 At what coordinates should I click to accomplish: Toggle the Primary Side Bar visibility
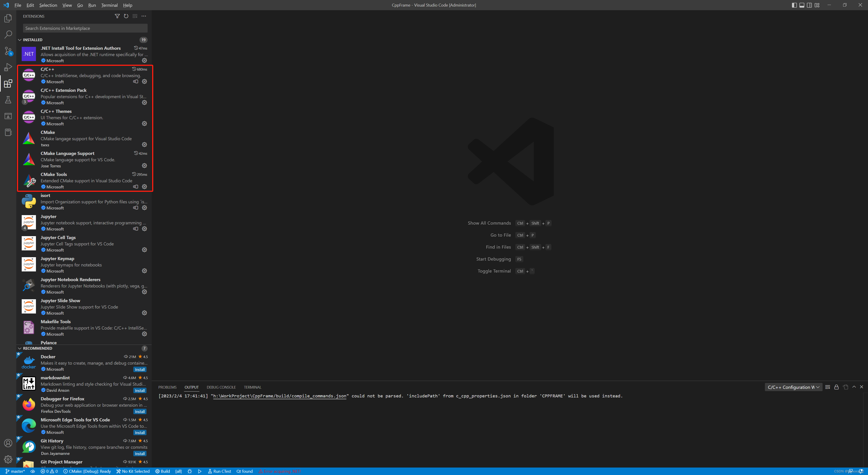click(794, 5)
